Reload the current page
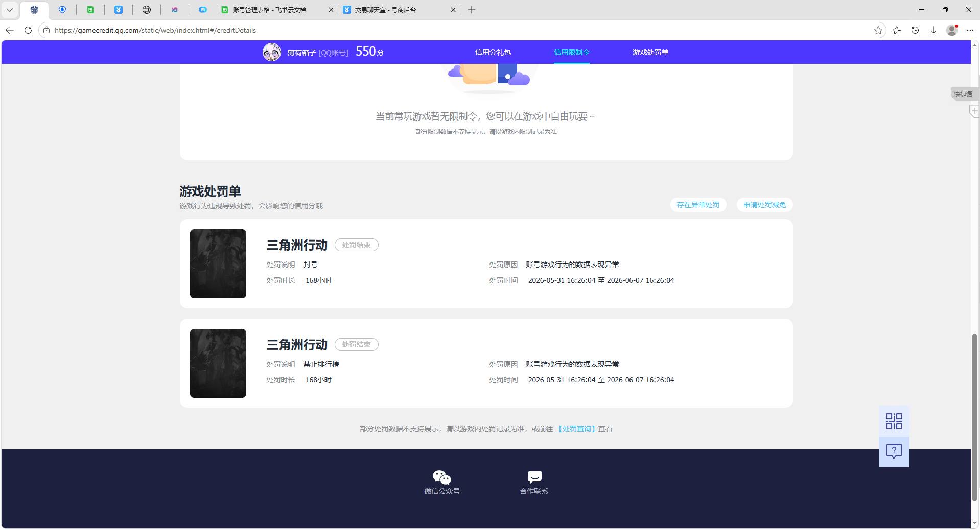Screen dimensions: 980x530 pyautogui.click(x=28, y=30)
